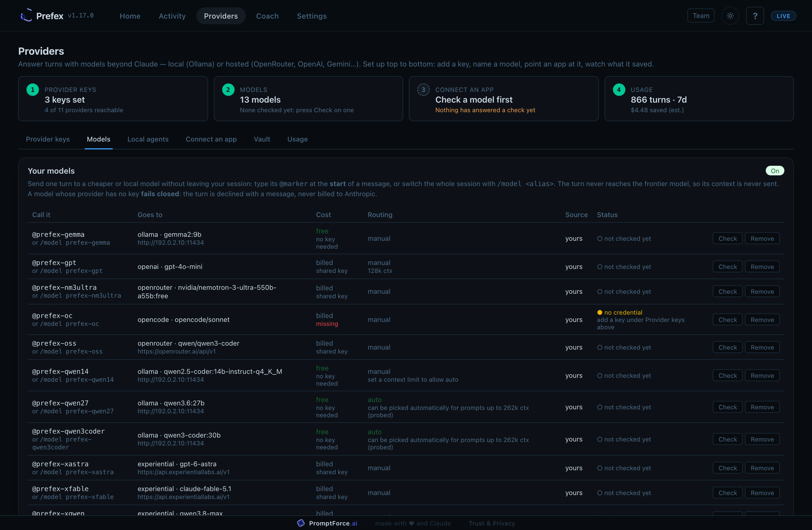This screenshot has width=812, height=530.
Task: Click the 'Call it' column header
Action: [41, 215]
